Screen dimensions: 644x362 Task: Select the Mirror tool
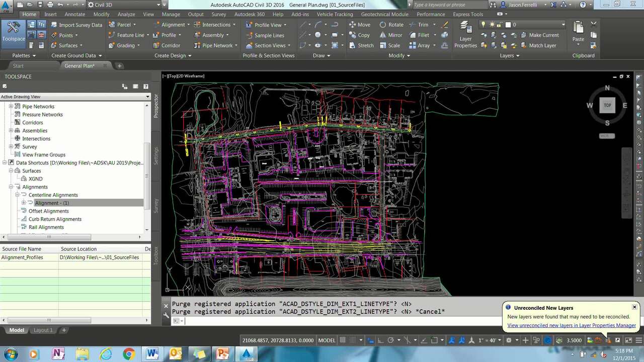click(391, 35)
